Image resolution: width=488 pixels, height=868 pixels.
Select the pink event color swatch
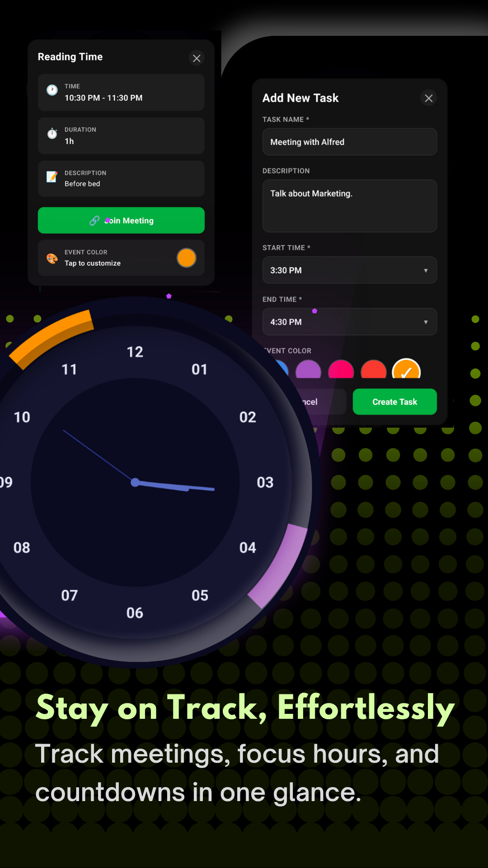tap(341, 369)
